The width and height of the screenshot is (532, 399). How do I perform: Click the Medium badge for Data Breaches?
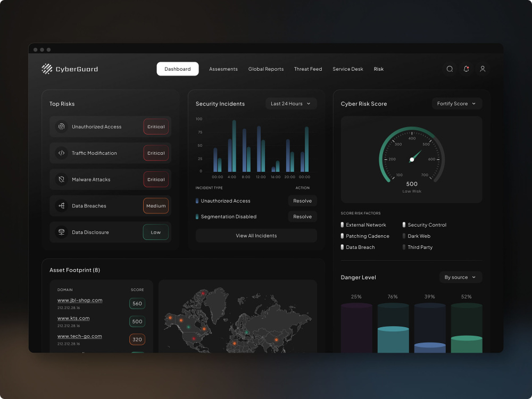tap(156, 205)
